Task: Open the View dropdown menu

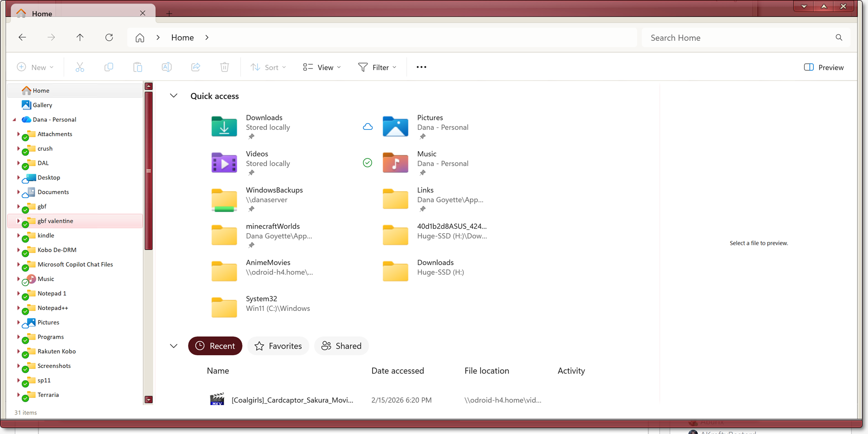Action: [x=322, y=67]
